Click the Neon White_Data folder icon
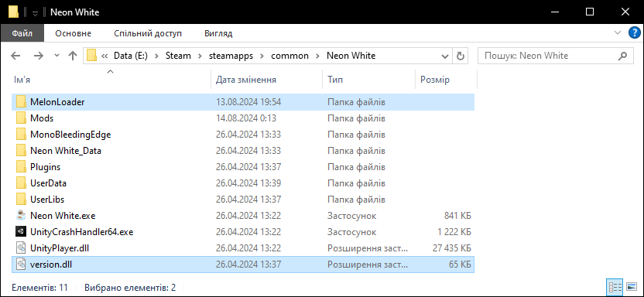Viewport: 644px width, 297px height. (22, 151)
